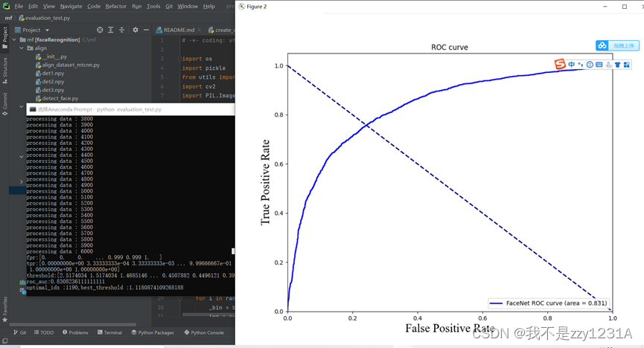Open the Run menu
Screen dimensions: 644x348
coord(137,6)
